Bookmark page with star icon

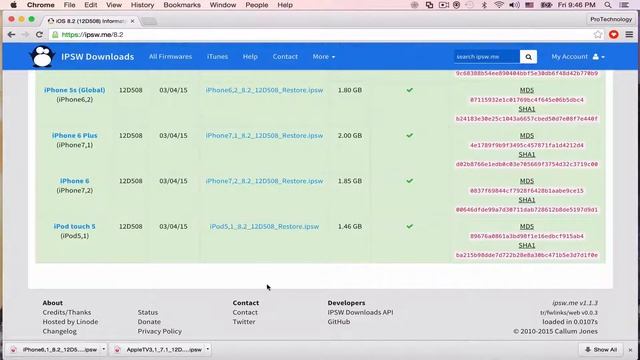[598, 35]
